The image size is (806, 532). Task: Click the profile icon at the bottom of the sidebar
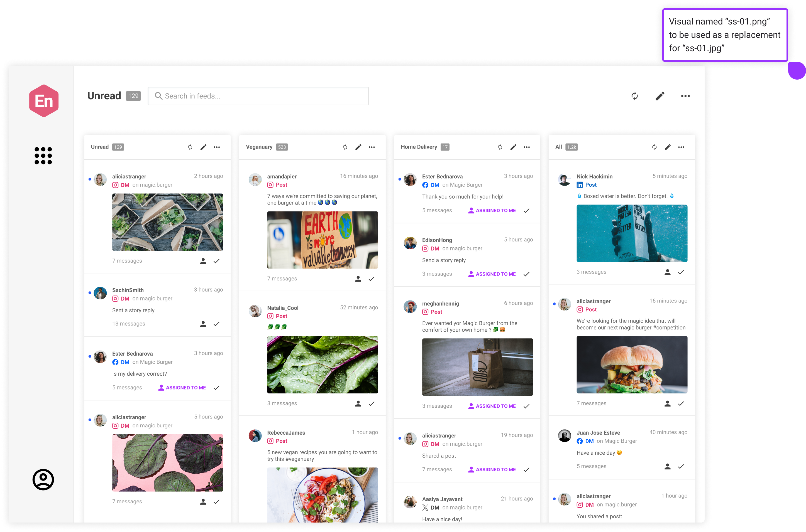pos(43,479)
